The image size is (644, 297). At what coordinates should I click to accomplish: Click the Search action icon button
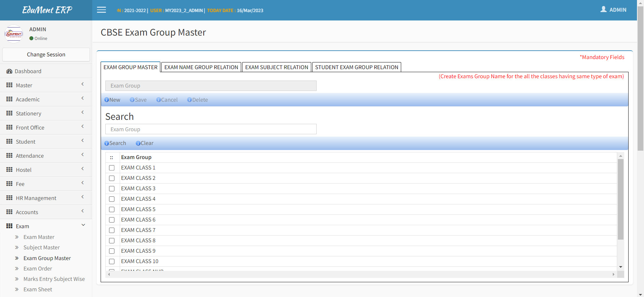pyautogui.click(x=107, y=143)
